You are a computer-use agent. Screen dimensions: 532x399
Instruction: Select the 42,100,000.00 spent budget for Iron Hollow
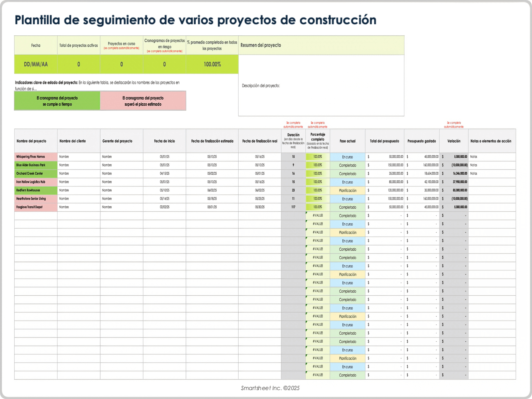422,182
